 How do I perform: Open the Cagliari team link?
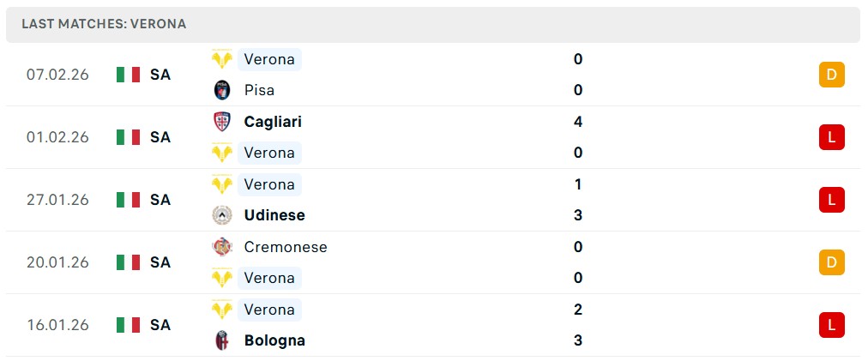pos(272,122)
